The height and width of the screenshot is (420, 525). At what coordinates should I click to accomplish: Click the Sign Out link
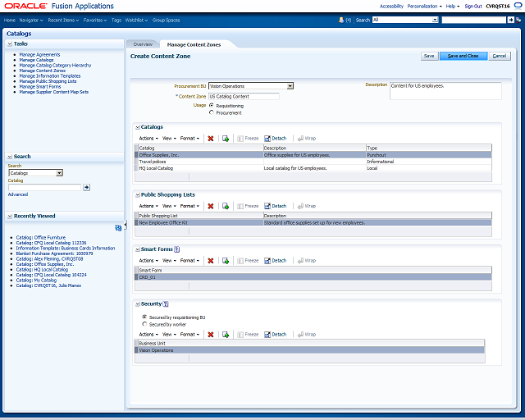coord(473,6)
